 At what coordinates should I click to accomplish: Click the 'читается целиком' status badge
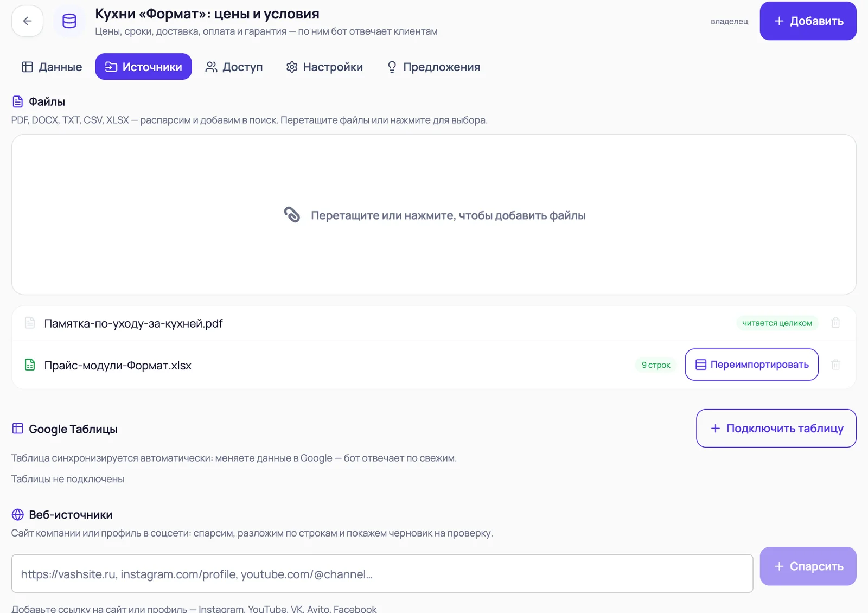pos(777,323)
